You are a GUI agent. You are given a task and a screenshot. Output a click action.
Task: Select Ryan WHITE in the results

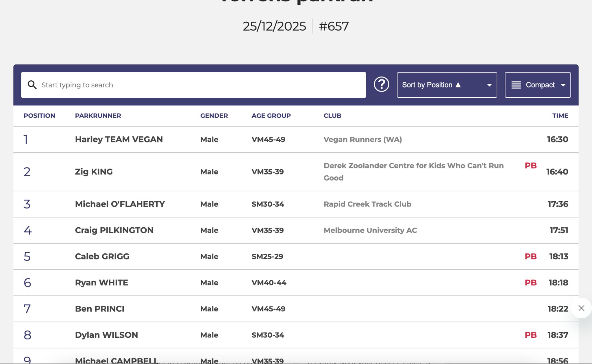click(x=101, y=283)
